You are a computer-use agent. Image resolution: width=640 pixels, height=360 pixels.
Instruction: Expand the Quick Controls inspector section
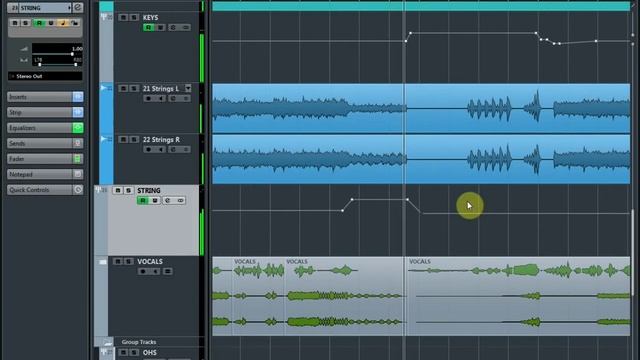point(40,190)
